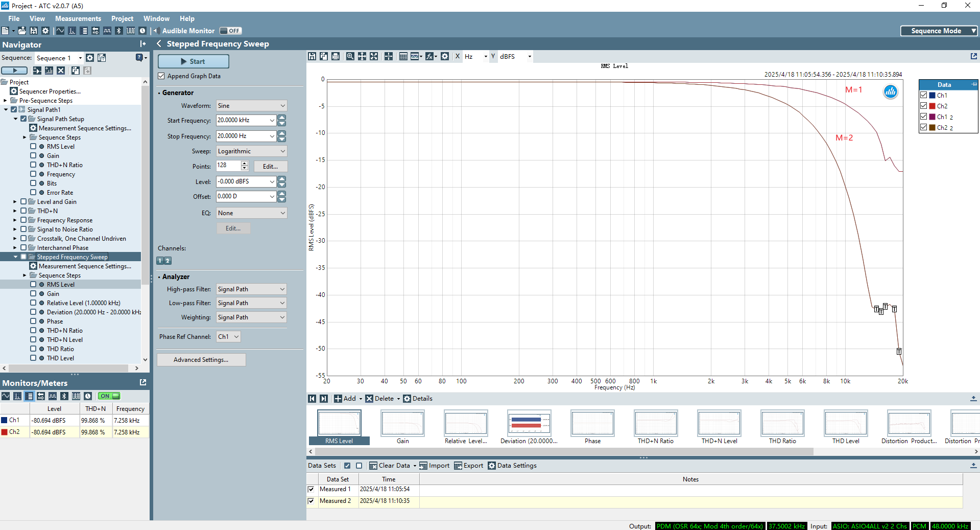Open Advanced Settings button
The height and width of the screenshot is (530, 980).
click(x=201, y=360)
